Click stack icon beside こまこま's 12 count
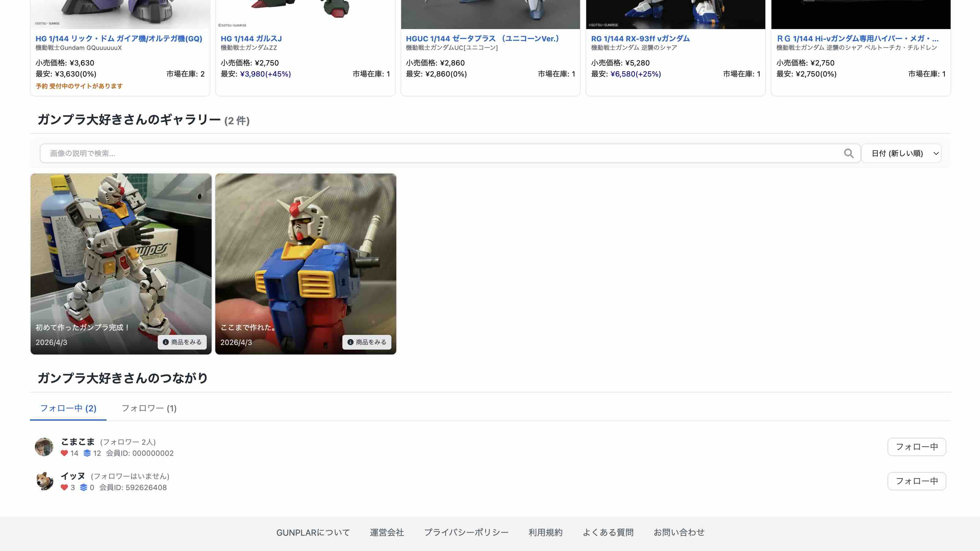The image size is (980, 551). coord(87,453)
